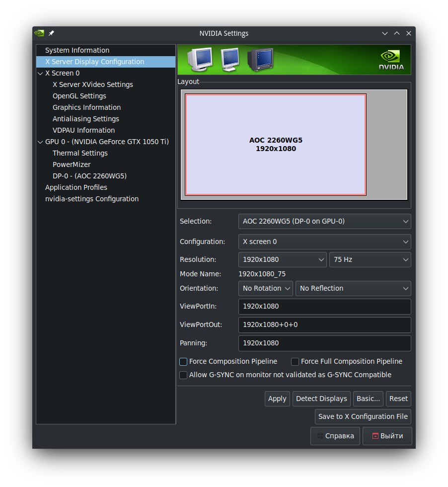Open the No Rotation dropdown
This screenshot has width=448, height=487.
pyautogui.click(x=265, y=288)
